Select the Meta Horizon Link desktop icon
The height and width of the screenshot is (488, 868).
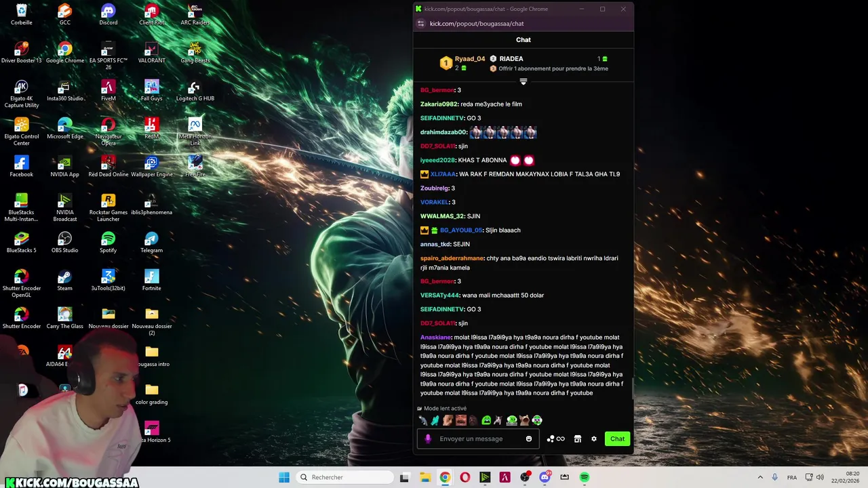(x=195, y=132)
